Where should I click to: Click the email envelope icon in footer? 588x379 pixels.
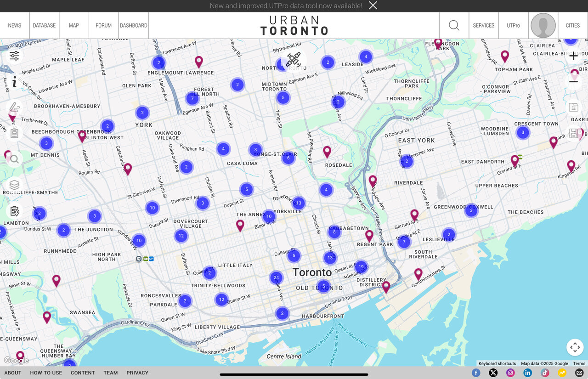[579, 373]
